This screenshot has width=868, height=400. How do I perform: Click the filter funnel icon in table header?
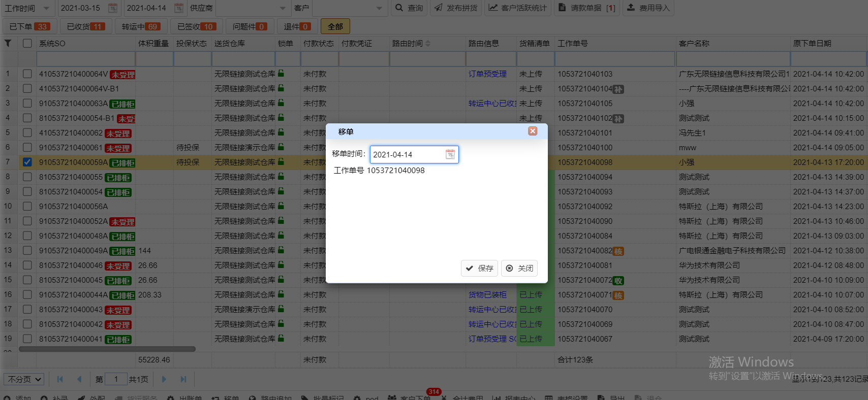click(x=8, y=44)
